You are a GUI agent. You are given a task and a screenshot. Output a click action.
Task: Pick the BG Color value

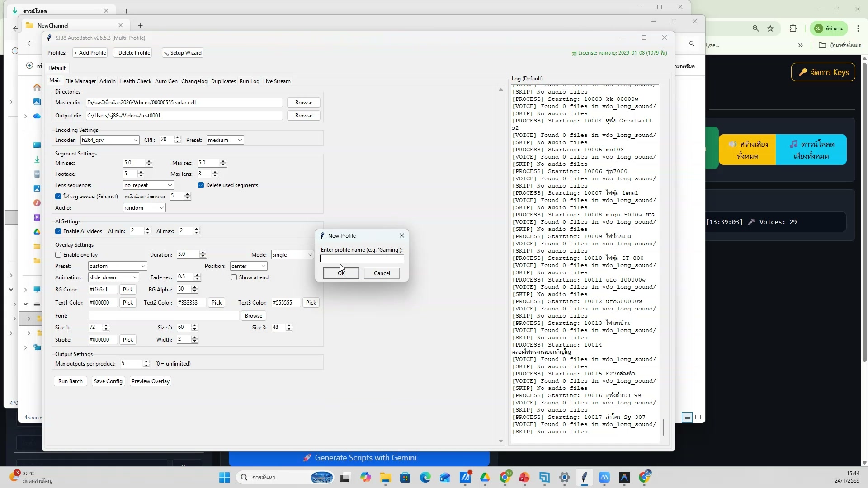pos(128,290)
